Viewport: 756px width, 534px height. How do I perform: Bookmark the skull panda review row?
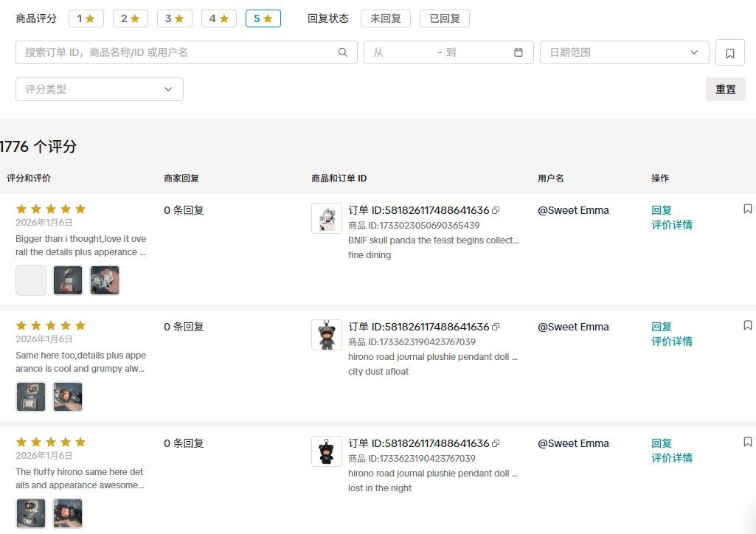pyautogui.click(x=747, y=209)
